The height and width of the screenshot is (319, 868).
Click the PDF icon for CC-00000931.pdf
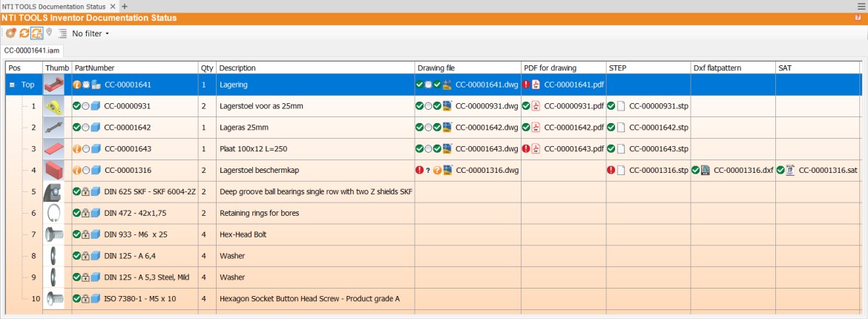536,106
